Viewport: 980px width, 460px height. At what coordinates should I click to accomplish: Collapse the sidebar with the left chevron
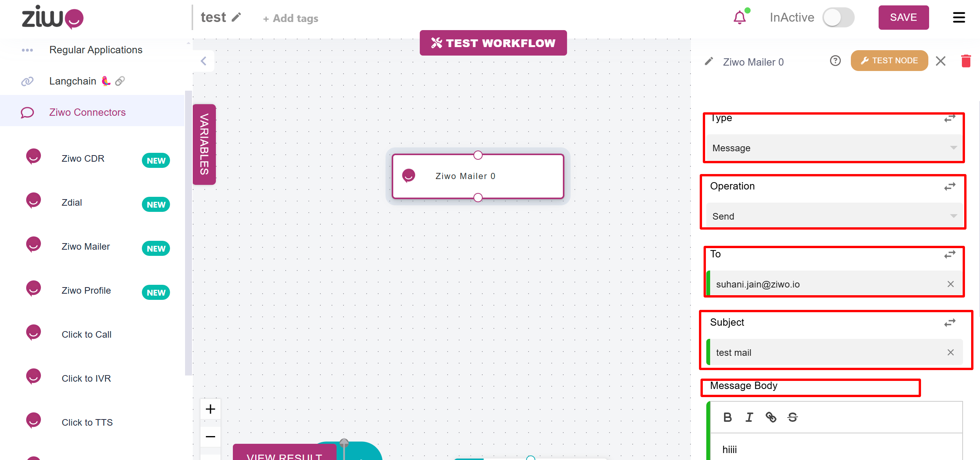click(204, 61)
